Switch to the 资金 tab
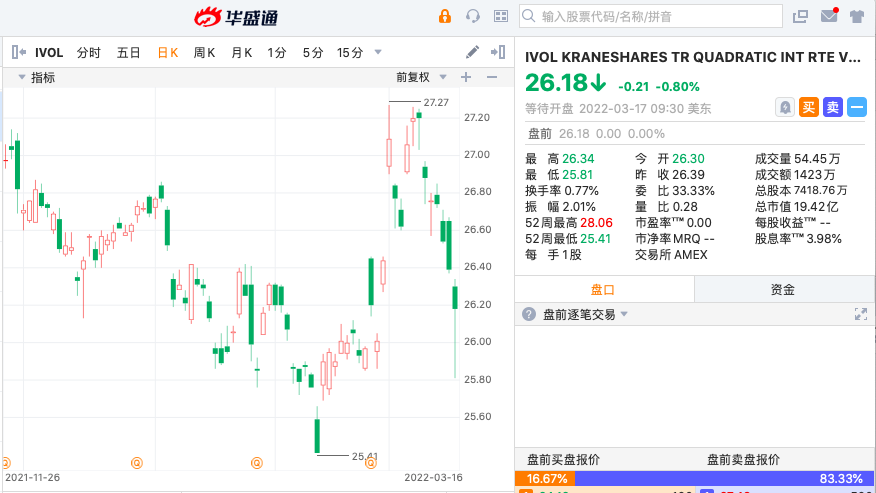The image size is (876, 493). (784, 290)
